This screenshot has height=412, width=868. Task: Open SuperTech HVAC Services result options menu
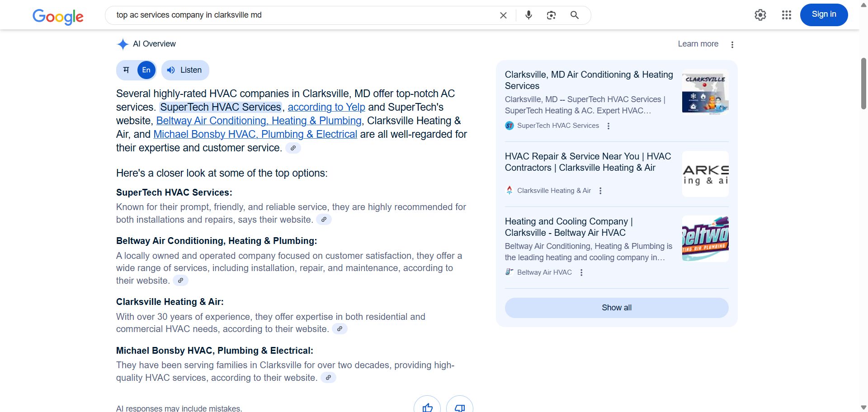pyautogui.click(x=609, y=126)
